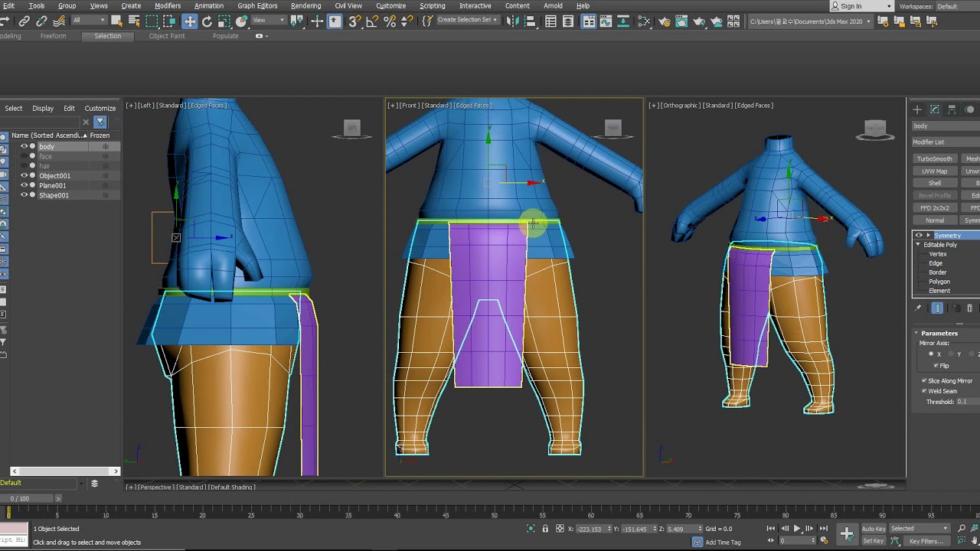This screenshot has width=980, height=551.
Task: Open the project path dropdown
Action: click(812, 21)
